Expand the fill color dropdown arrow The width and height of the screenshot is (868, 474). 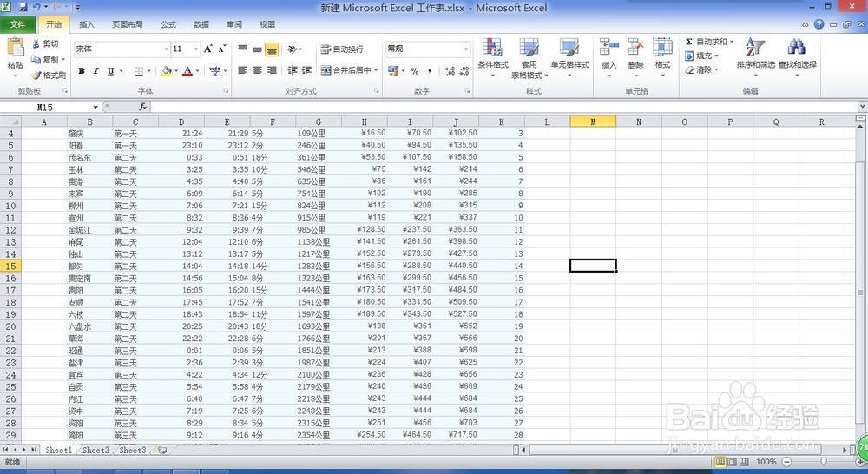(x=176, y=71)
